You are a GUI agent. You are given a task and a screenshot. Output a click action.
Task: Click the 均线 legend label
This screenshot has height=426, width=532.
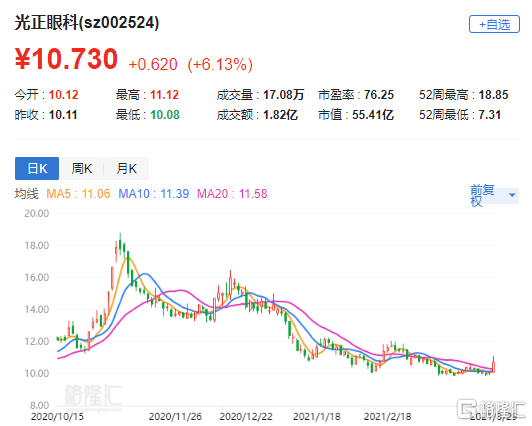pyautogui.click(x=26, y=194)
